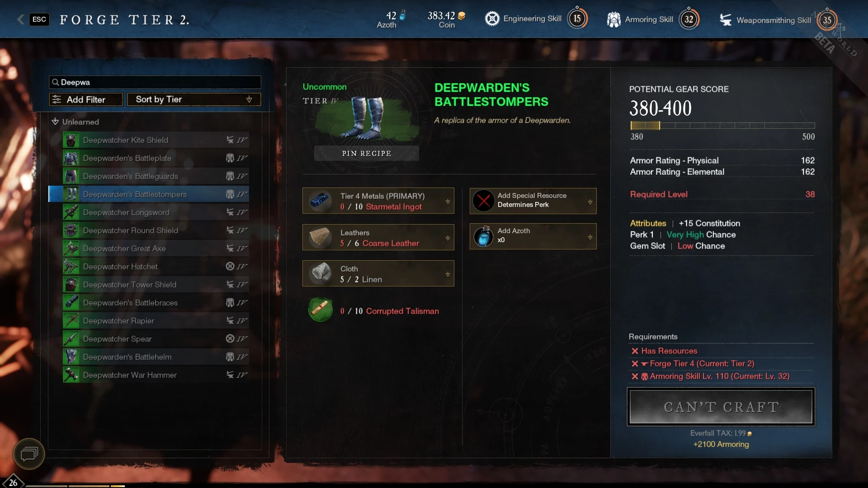Click the gear score range bar
868x488 pixels.
click(x=722, y=126)
